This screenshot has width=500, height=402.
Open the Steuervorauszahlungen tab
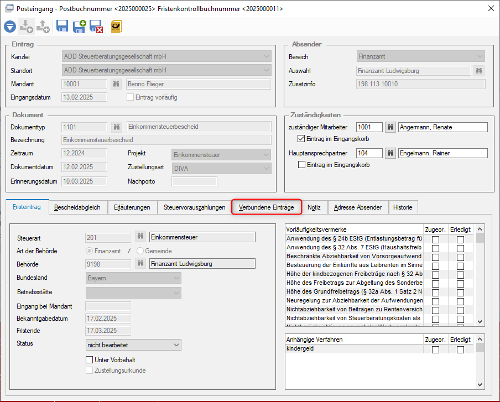(194, 207)
